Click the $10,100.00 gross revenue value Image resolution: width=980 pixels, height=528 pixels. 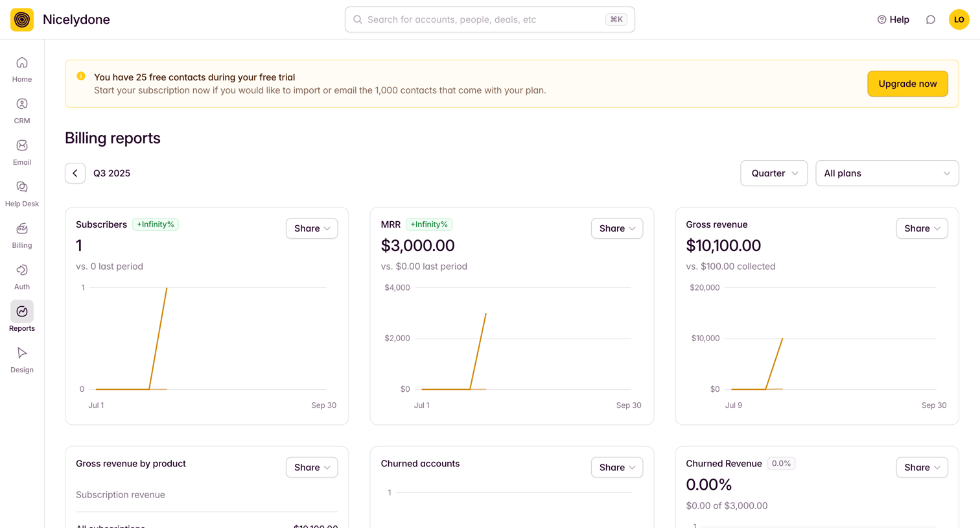(x=723, y=246)
